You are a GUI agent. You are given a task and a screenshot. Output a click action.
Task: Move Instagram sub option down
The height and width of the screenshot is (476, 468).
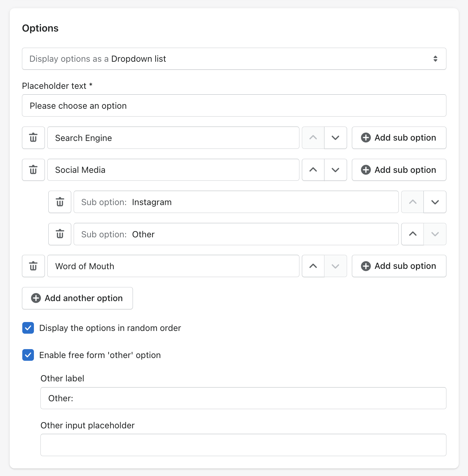pyautogui.click(x=435, y=202)
